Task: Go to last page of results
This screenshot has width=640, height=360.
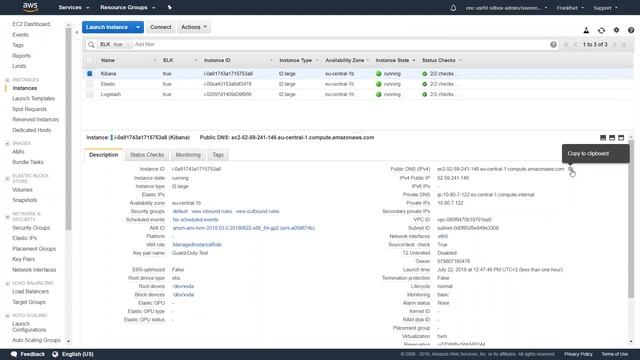Action: coord(624,44)
